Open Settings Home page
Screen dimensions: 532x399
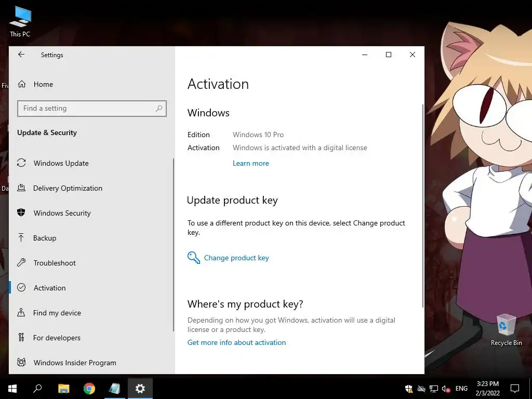pyautogui.click(x=91, y=84)
